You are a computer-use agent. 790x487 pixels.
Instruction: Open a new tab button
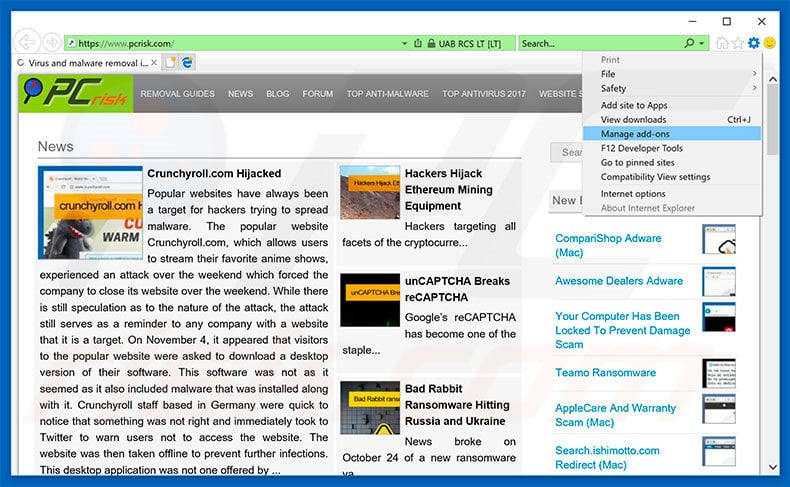170,62
